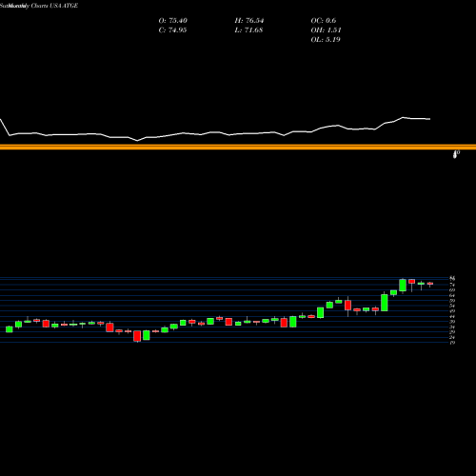Viewport: 476px width, 476px height.
Task: Click the white moving average line
Action: [x=215, y=132]
